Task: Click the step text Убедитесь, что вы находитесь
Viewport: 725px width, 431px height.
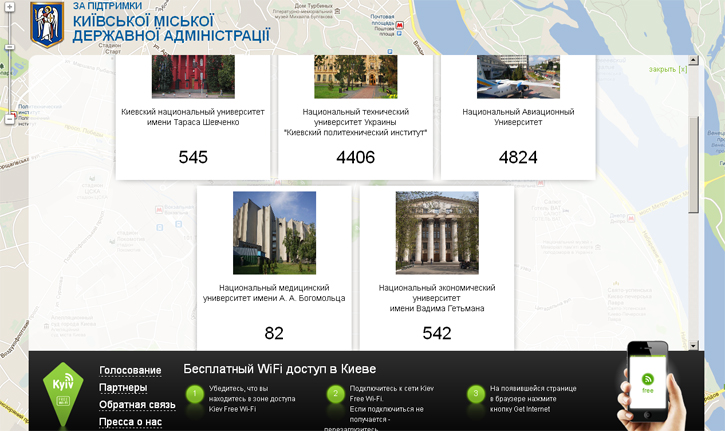Action: 252,399
